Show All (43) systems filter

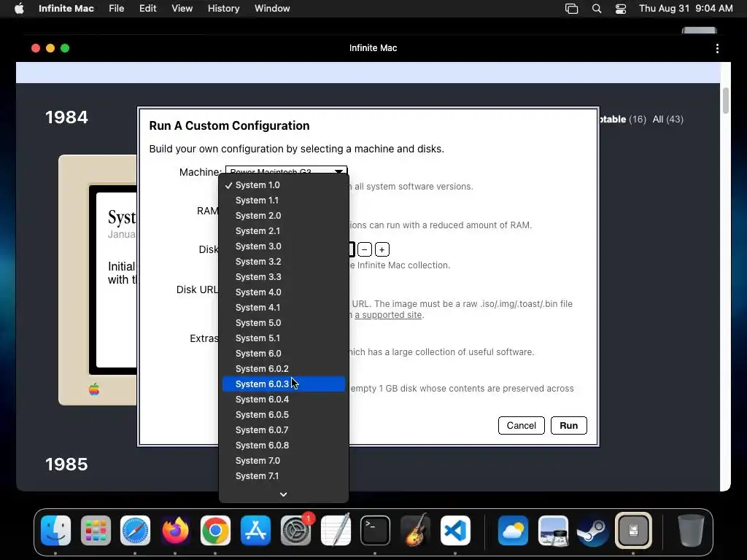tap(668, 119)
